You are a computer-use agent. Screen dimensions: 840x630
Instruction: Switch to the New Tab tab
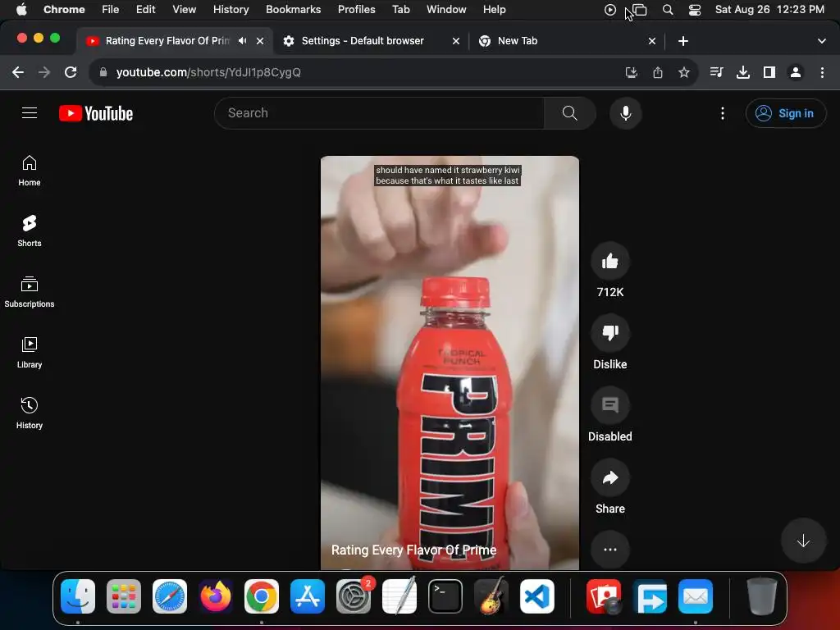tap(517, 41)
